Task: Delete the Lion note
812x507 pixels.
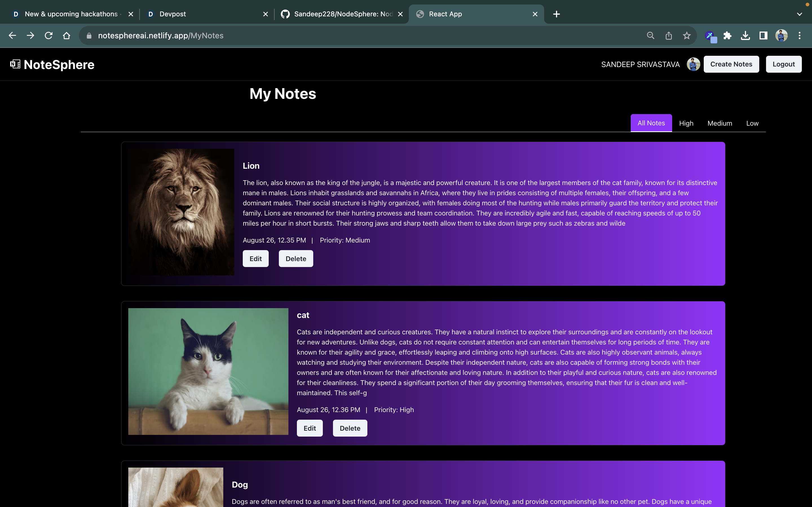Action: tap(295, 259)
